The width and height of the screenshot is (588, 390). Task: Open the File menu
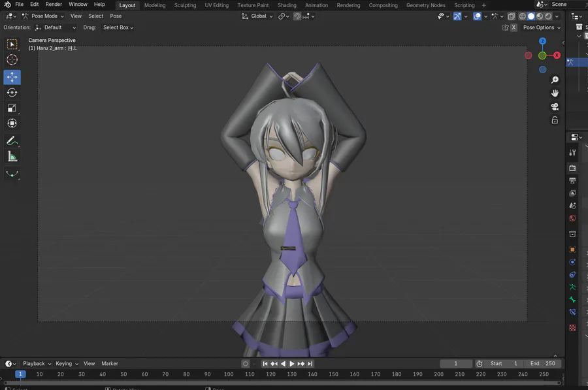tap(19, 4)
